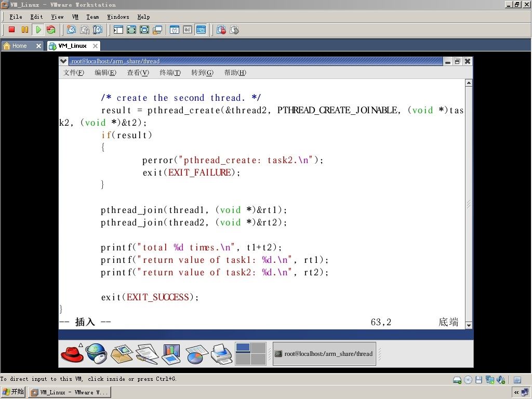Open terminal 文件(F) menu
This screenshot has height=399, width=532.
(x=74, y=72)
